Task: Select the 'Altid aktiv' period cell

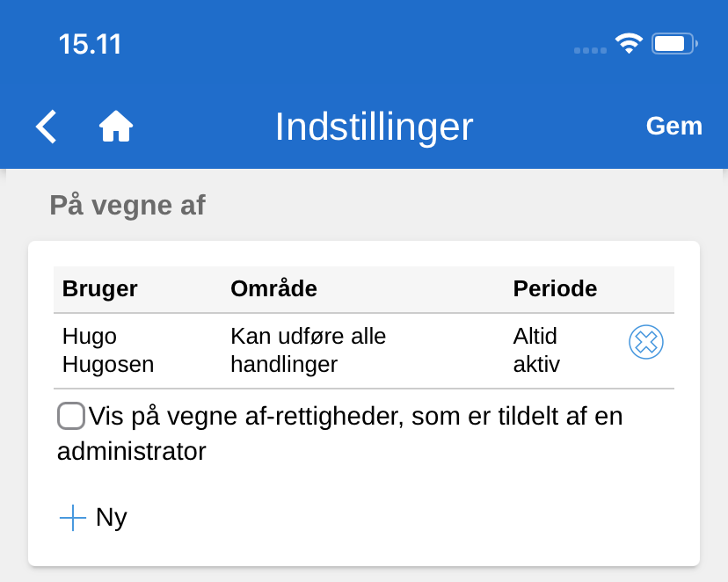Action: (536, 350)
